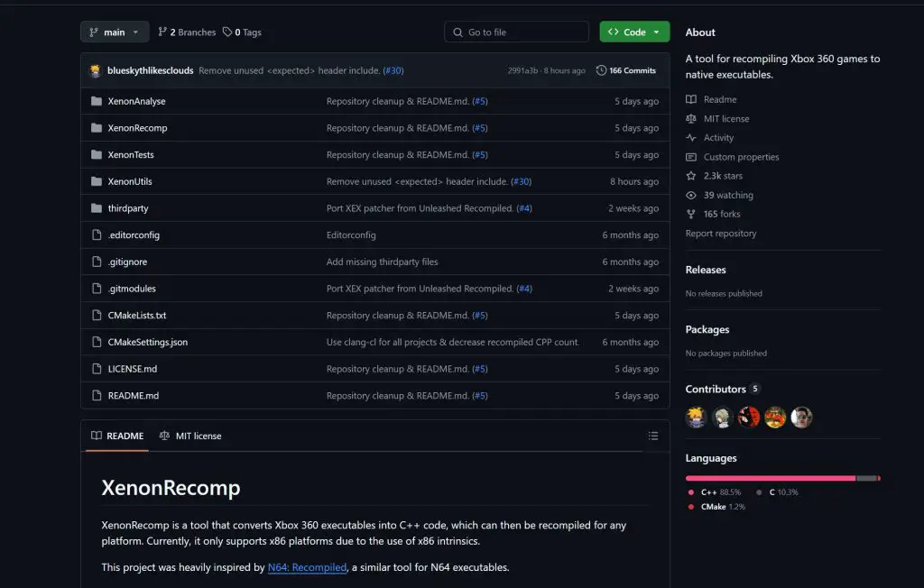The width and height of the screenshot is (924, 588).
Task: Click the XenonTests folder icon
Action: click(97, 155)
